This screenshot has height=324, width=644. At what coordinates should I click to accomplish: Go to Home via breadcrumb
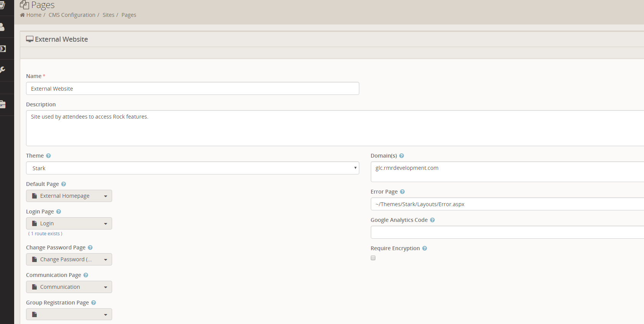(33, 15)
